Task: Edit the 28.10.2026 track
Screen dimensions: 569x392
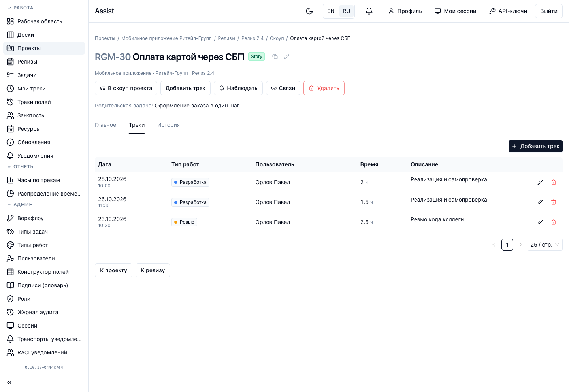Action: point(540,182)
